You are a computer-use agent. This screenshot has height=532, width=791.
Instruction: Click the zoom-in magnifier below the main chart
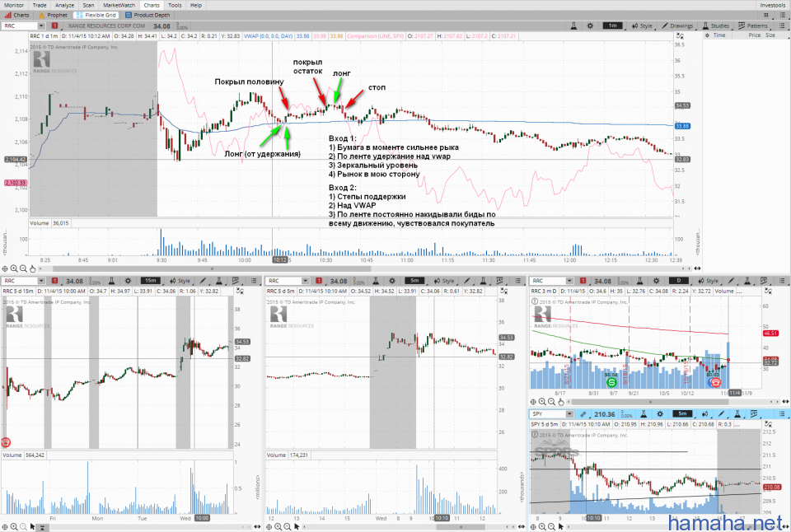click(x=14, y=268)
